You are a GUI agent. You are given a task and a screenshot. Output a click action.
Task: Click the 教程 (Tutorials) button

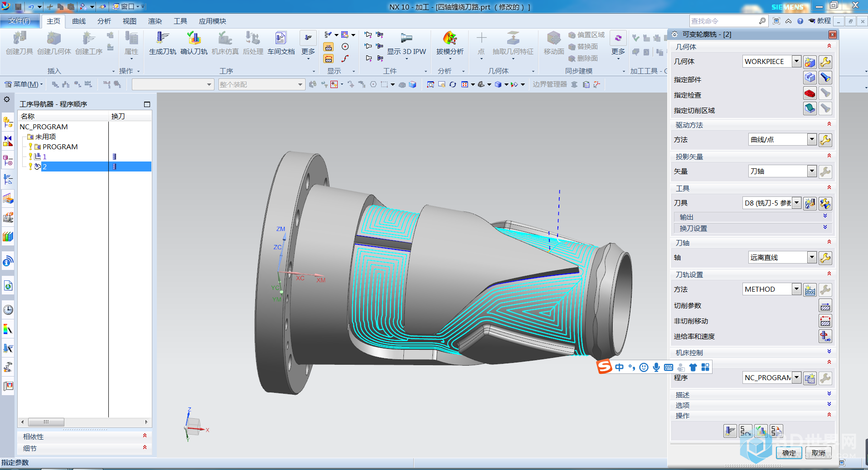(x=820, y=21)
